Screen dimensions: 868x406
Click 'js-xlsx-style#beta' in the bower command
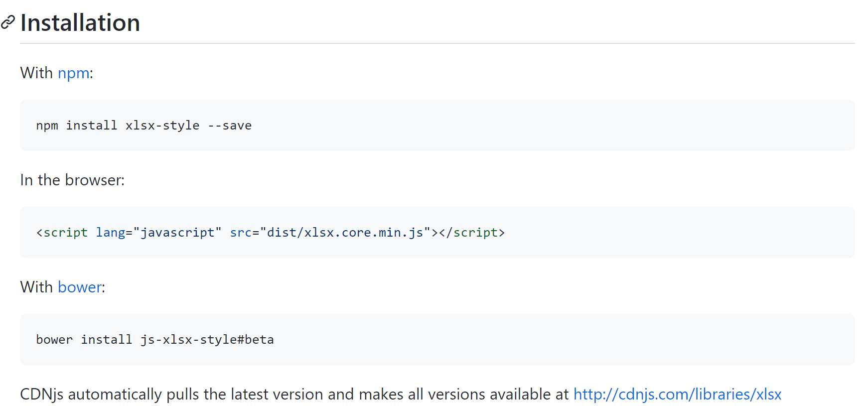coord(207,340)
